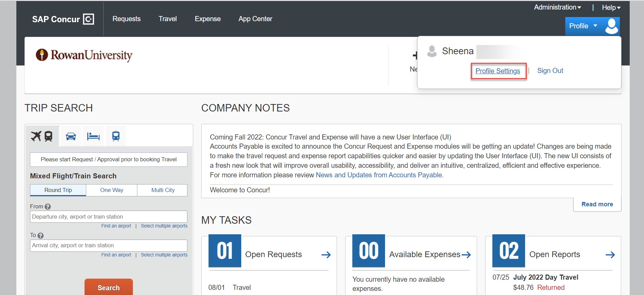The width and height of the screenshot is (644, 295).
Task: Click the Available Expenses arrow icon
Action: [466, 255]
